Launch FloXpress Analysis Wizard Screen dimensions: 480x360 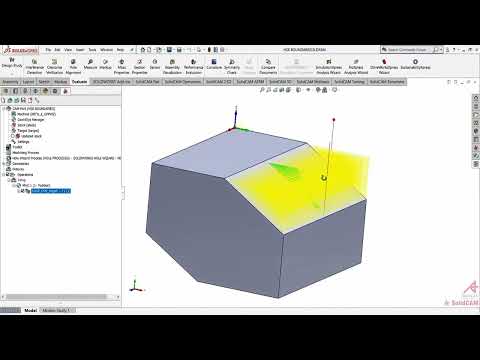tap(356, 66)
